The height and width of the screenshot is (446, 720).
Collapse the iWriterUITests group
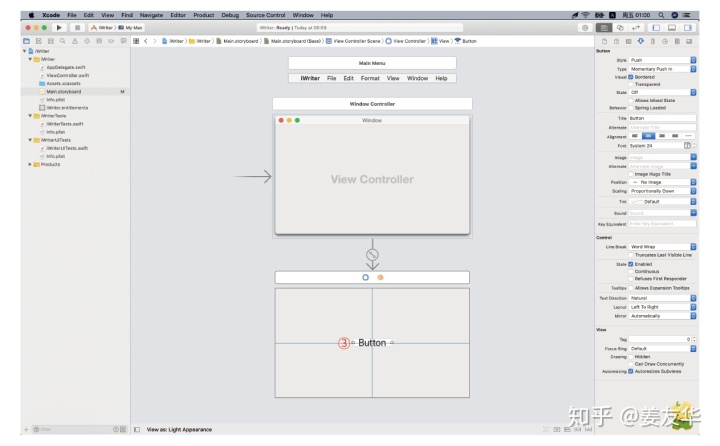30,140
